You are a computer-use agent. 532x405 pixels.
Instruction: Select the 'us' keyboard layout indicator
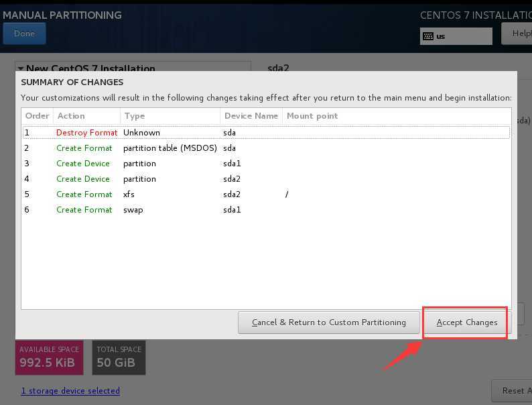(456, 36)
